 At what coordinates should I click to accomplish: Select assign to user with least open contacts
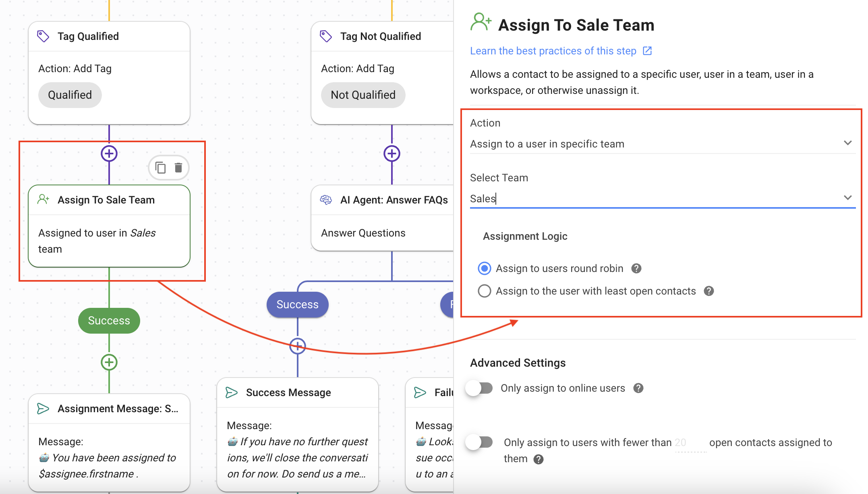pos(485,291)
